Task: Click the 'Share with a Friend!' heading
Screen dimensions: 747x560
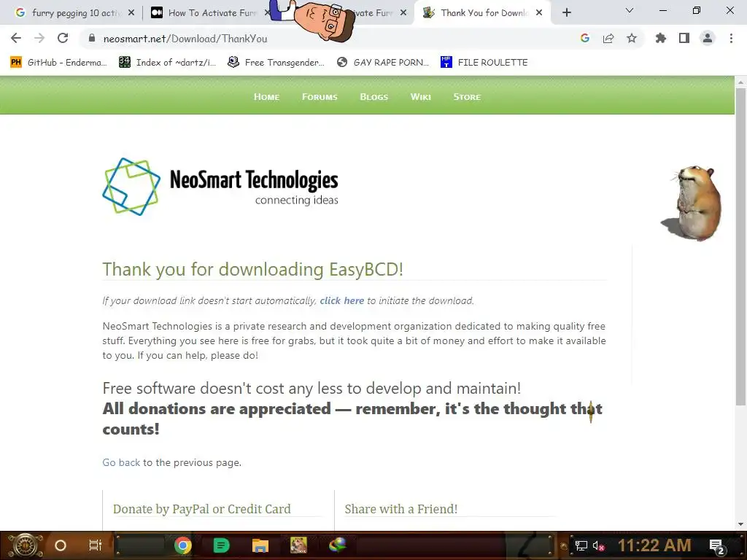Action: click(x=400, y=509)
